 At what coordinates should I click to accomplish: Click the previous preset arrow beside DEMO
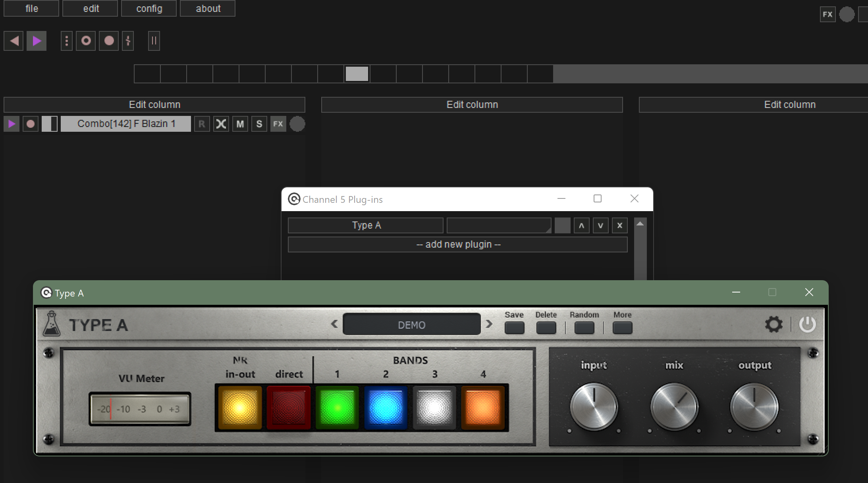pos(334,324)
